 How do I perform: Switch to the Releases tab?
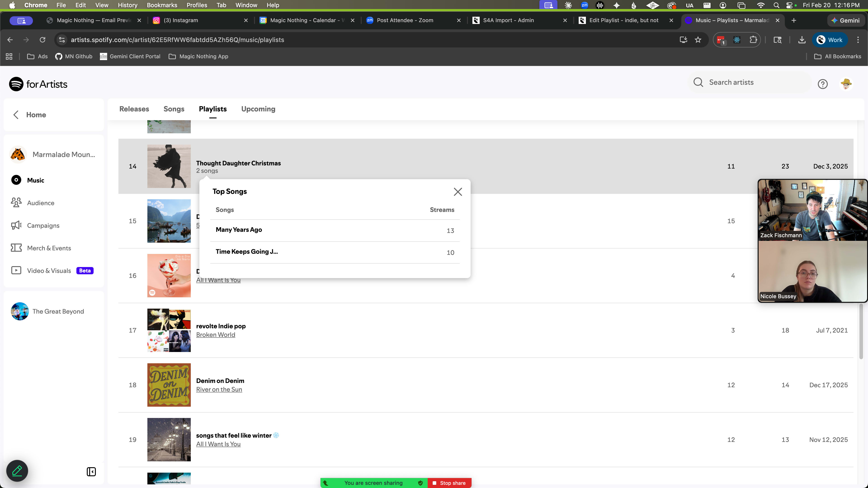tap(134, 109)
